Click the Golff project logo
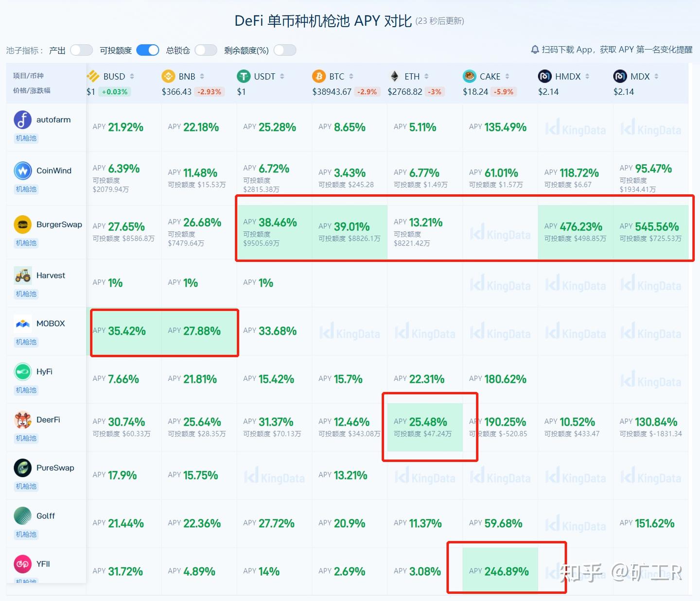This screenshot has width=700, height=601. 23,516
